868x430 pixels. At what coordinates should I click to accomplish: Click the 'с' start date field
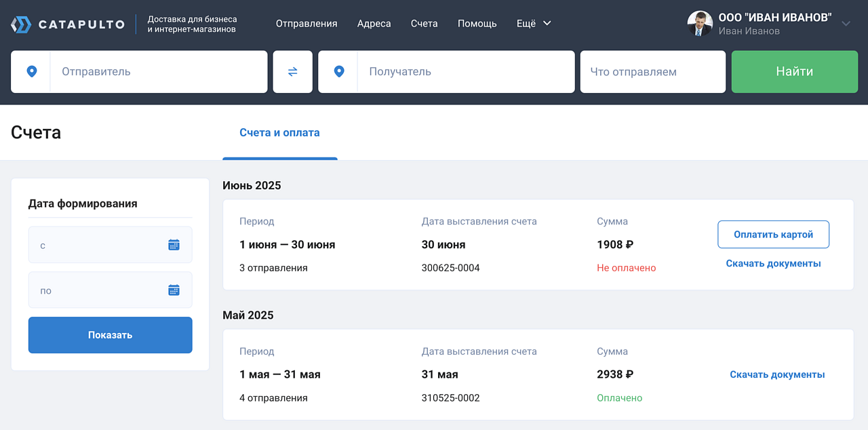pyautogui.click(x=110, y=245)
